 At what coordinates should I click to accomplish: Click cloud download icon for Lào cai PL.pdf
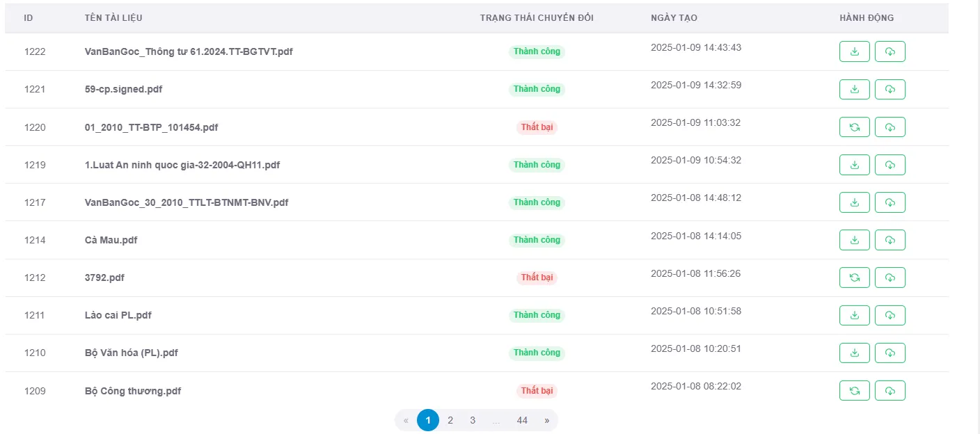coord(890,315)
